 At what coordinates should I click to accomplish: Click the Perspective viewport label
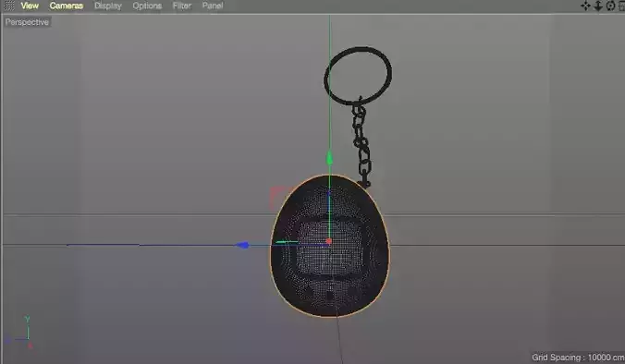coord(27,22)
